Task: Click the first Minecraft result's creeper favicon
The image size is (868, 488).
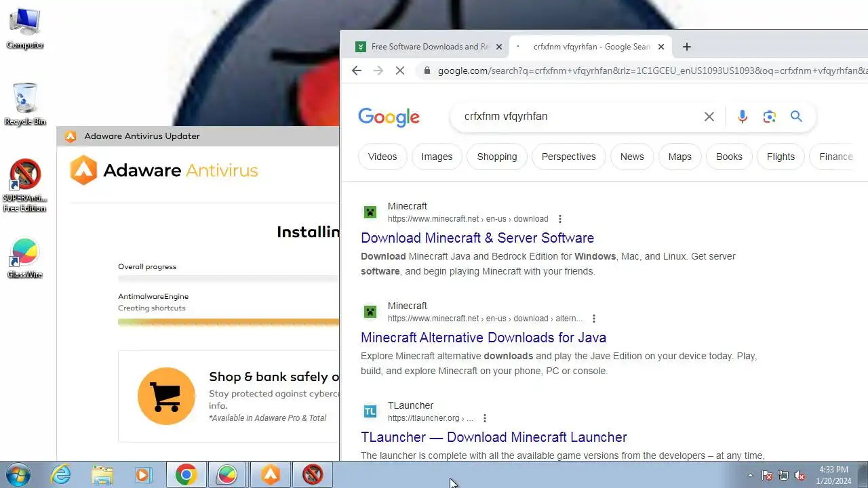Action: pyautogui.click(x=370, y=212)
